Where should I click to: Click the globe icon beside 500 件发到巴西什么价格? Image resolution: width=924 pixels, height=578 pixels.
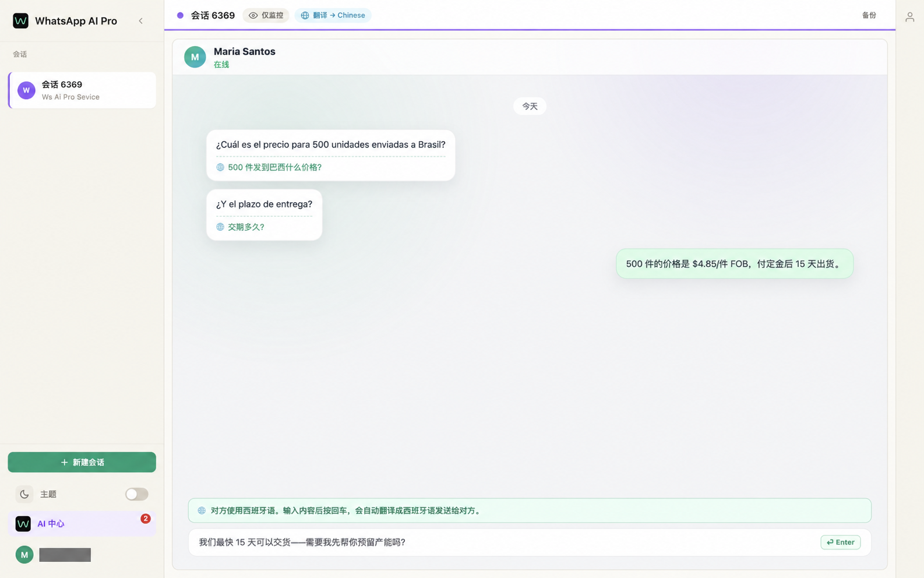pyautogui.click(x=220, y=167)
